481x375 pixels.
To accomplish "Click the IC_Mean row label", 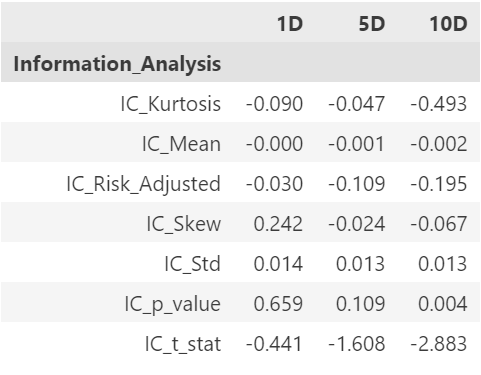I will [181, 144].
